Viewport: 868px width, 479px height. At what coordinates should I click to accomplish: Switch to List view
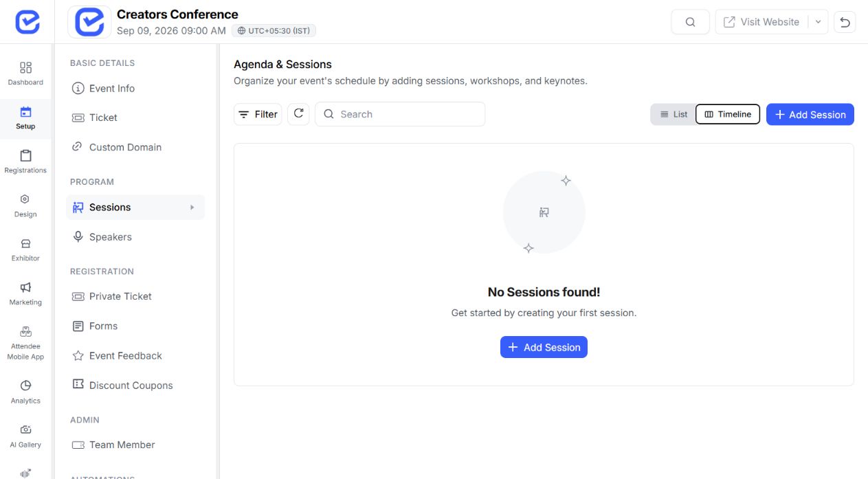pyautogui.click(x=674, y=114)
